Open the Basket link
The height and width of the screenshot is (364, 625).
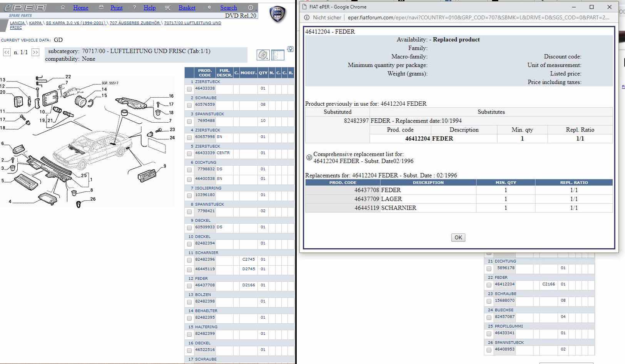pyautogui.click(x=187, y=8)
